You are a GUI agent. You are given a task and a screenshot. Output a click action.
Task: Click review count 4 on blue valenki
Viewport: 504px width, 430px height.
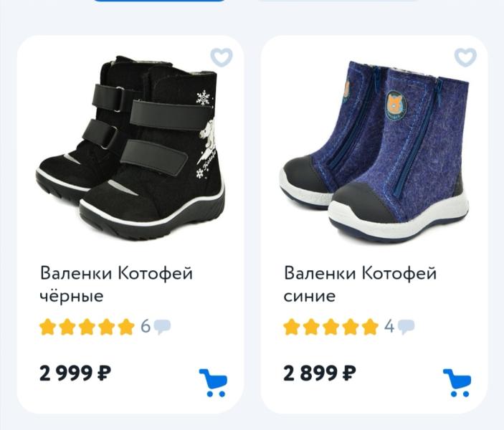coord(389,327)
